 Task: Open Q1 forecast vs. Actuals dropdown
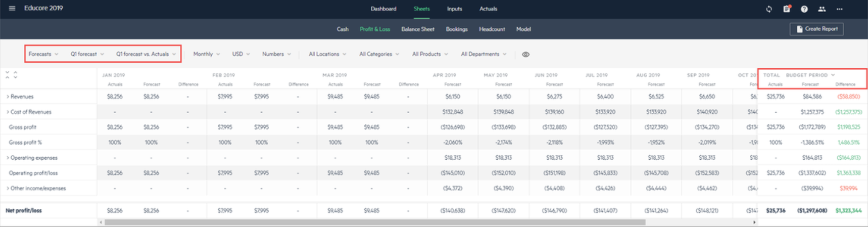coord(146,54)
